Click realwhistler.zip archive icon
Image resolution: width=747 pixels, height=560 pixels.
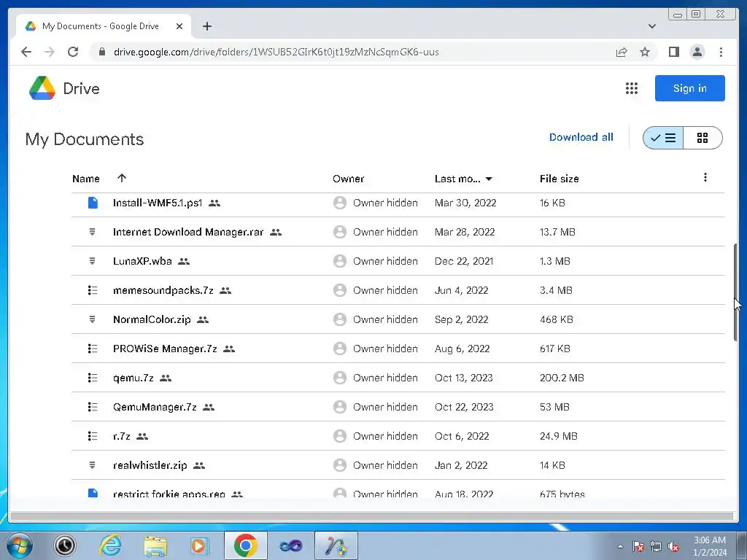93,465
